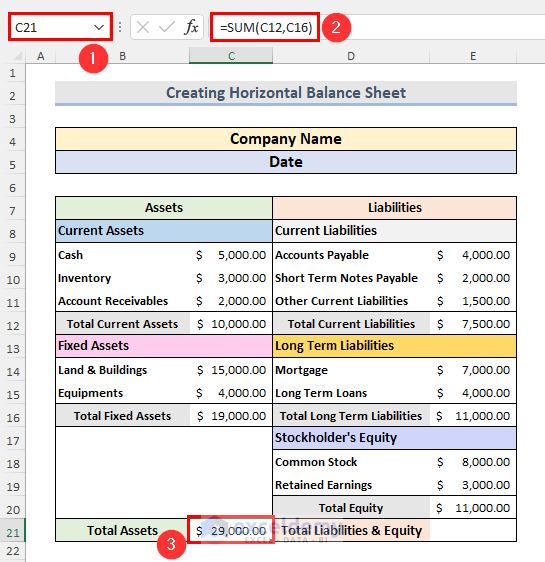Click the Inventory amount 3,000.00 cell
The height and width of the screenshot is (562, 545).
pyautogui.click(x=231, y=278)
